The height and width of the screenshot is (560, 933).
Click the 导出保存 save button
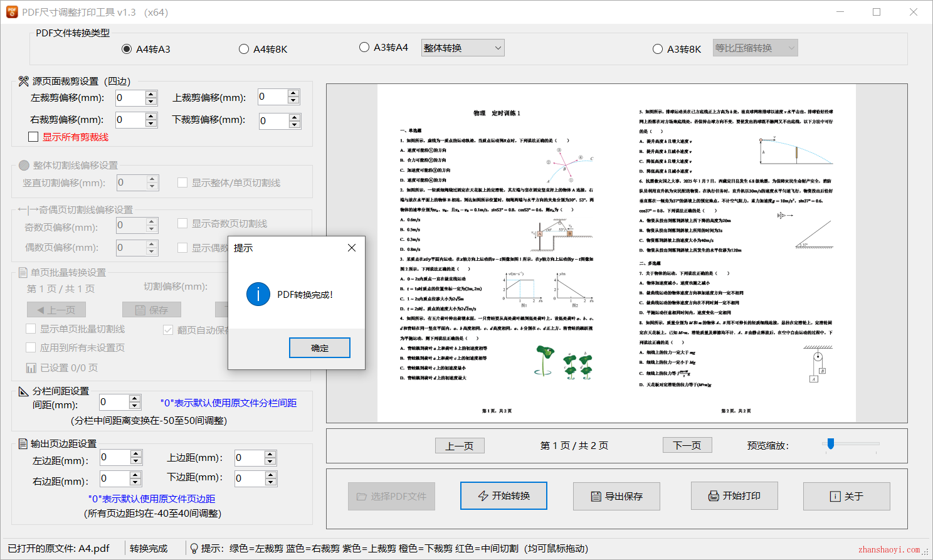point(616,496)
